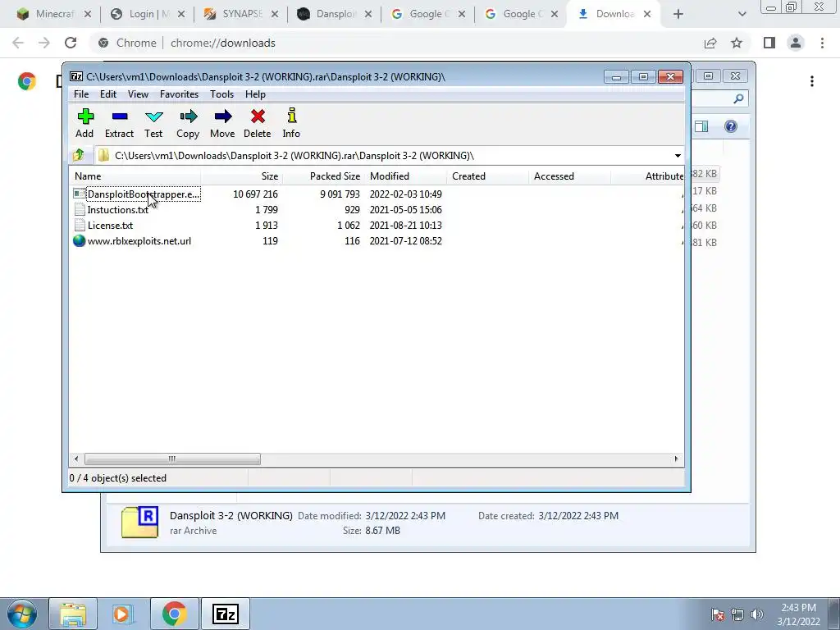
Task: Reload the Chrome page
Action: tap(71, 43)
